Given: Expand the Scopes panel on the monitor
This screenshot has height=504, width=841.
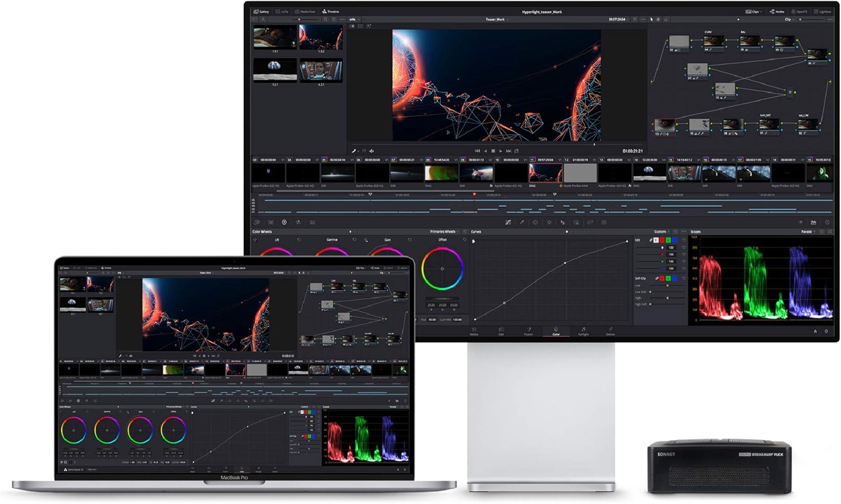Looking at the screenshot, I should coord(830,232).
